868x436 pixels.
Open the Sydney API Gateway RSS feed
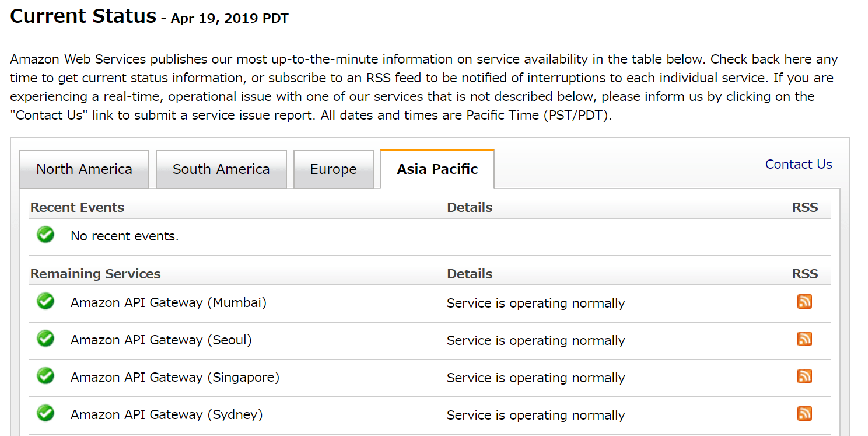point(804,414)
